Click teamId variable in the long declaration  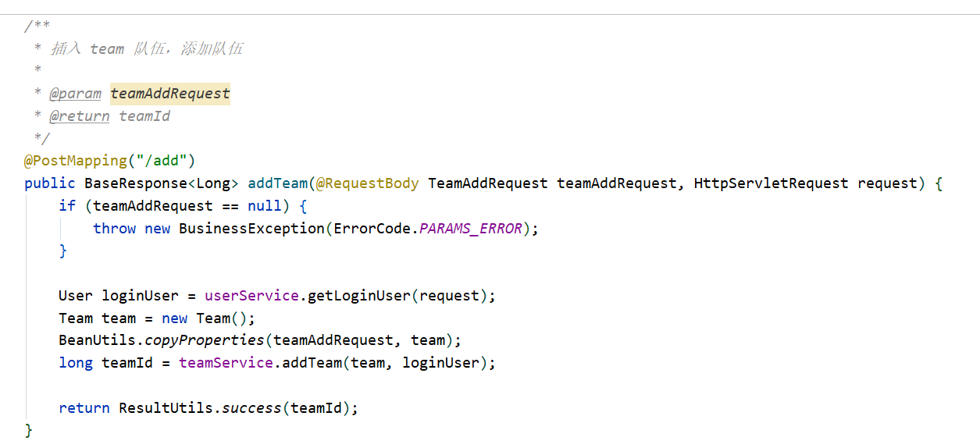click(127, 363)
